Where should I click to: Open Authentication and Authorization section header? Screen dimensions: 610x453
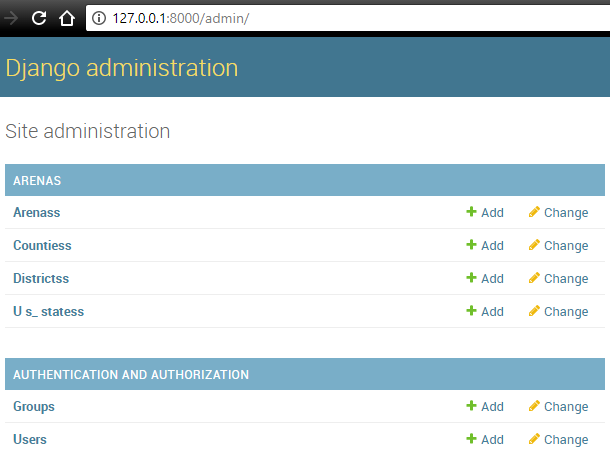pyautogui.click(x=131, y=374)
